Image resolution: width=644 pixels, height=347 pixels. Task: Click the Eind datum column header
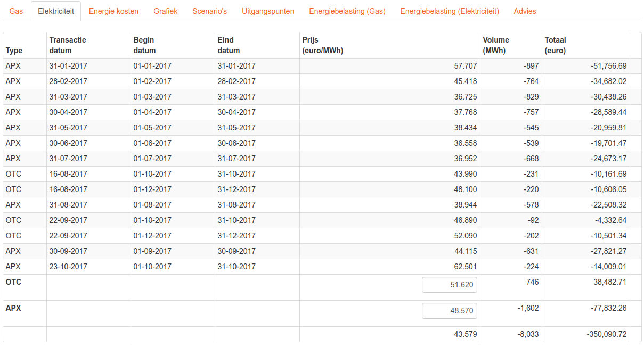[229, 45]
